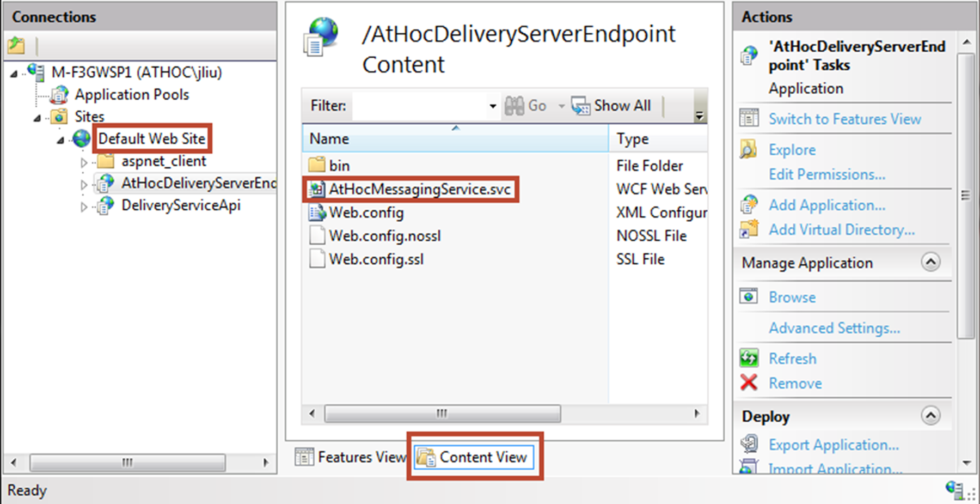Click the DeliveryServiceApi application icon

pos(105,205)
